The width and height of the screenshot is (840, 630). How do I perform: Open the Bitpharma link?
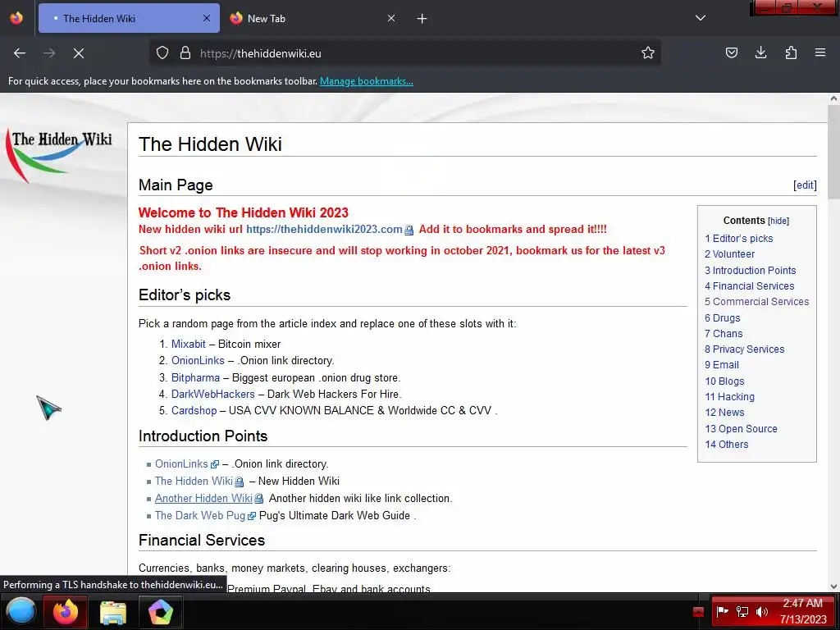195,377
